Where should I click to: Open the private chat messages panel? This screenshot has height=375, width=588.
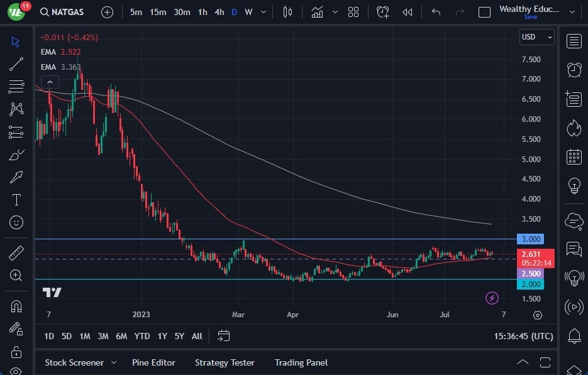point(574,249)
